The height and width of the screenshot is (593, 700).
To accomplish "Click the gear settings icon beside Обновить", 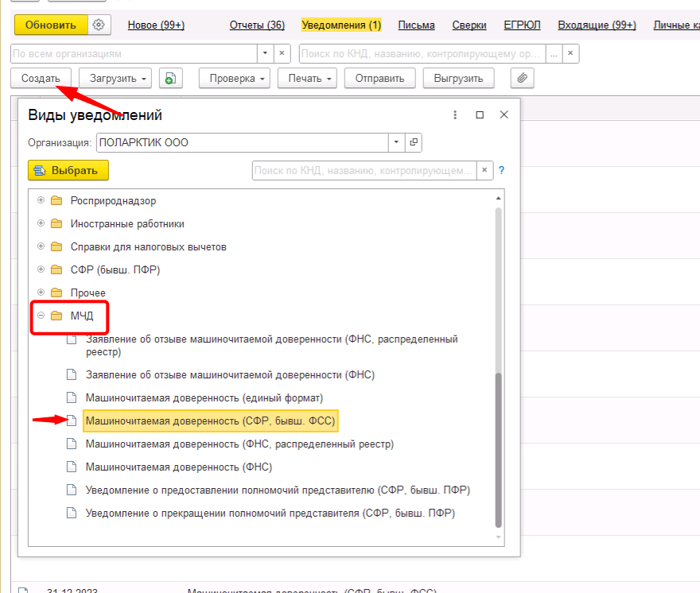I will (99, 25).
